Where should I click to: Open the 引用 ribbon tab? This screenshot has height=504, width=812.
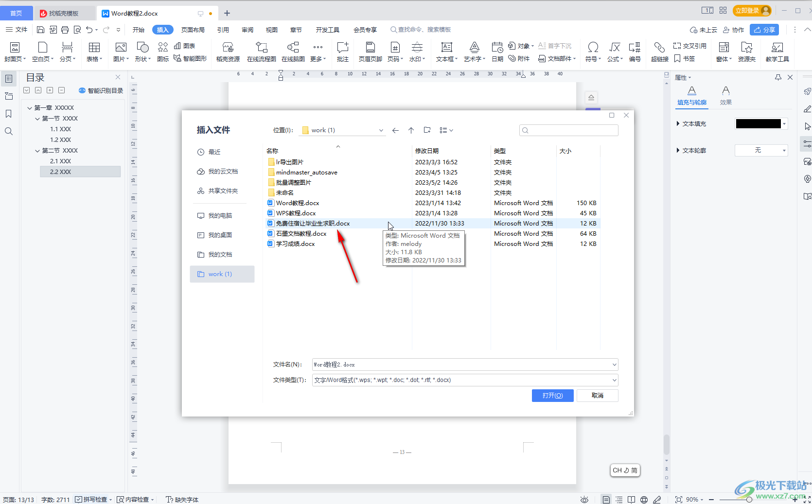click(223, 30)
